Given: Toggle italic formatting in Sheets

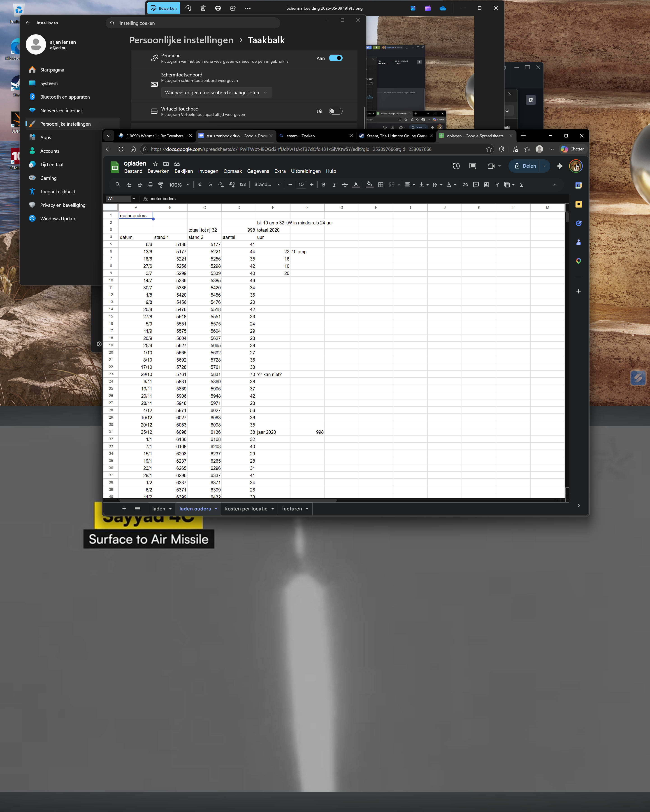Looking at the screenshot, I should click(334, 185).
